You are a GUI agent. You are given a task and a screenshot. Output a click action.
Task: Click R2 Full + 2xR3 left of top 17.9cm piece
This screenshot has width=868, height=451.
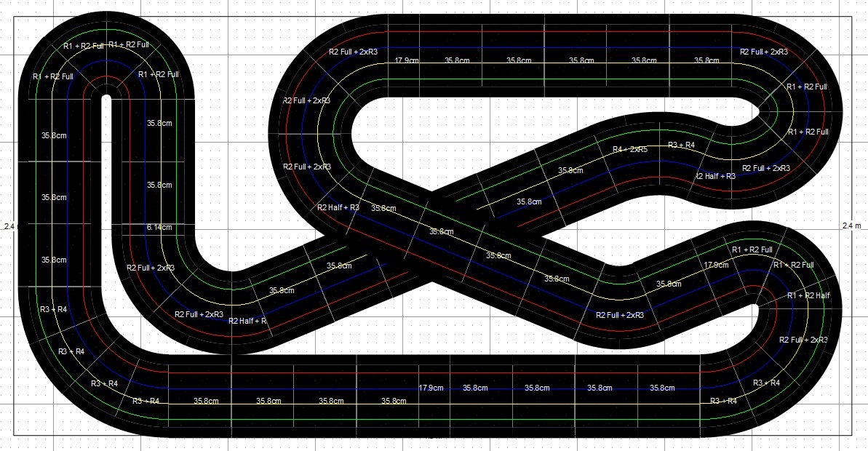pyautogui.click(x=353, y=52)
